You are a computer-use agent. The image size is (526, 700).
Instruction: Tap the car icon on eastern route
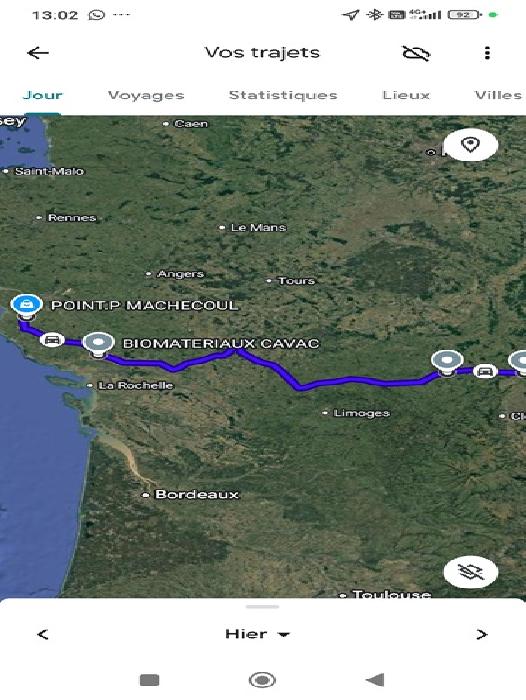(485, 371)
